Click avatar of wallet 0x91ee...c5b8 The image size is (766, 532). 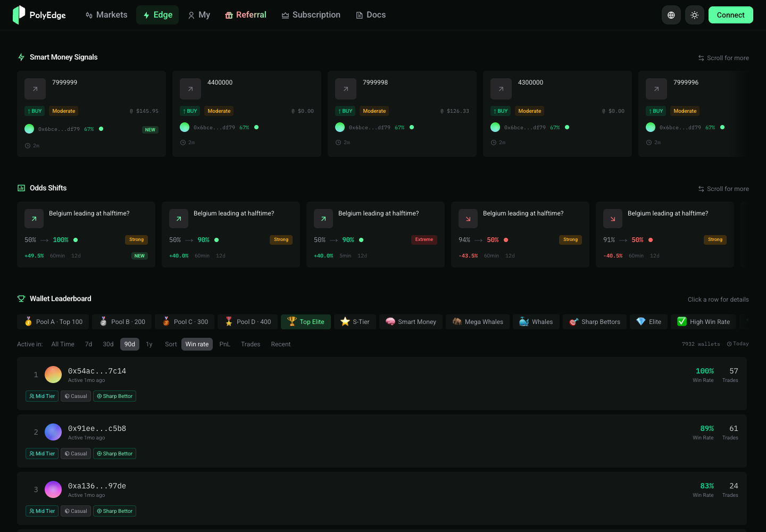pos(53,432)
